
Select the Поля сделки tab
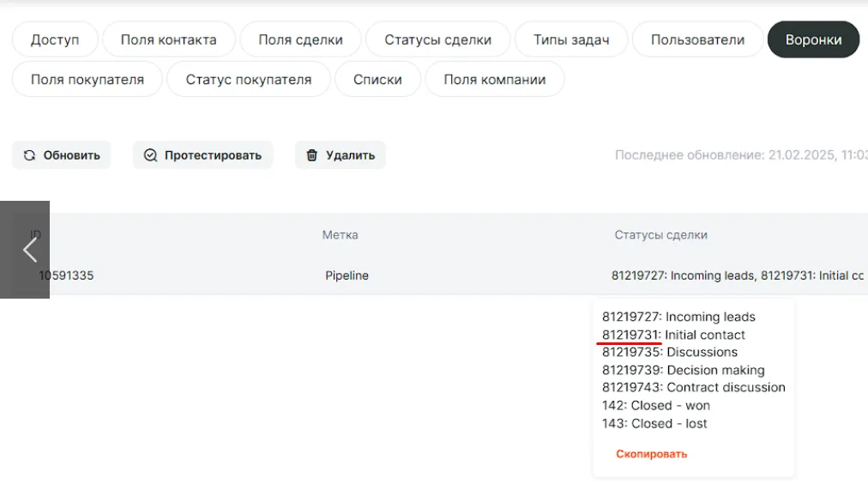point(300,39)
